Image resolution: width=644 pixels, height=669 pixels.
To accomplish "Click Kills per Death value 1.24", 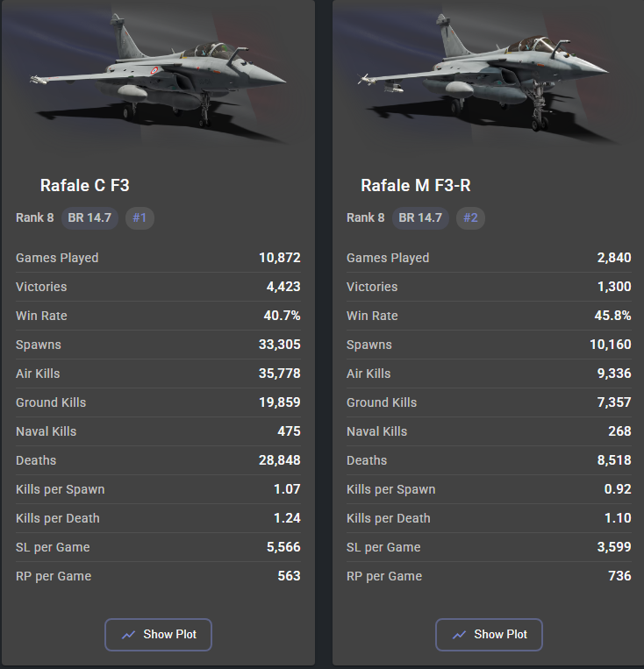I will tap(286, 518).
